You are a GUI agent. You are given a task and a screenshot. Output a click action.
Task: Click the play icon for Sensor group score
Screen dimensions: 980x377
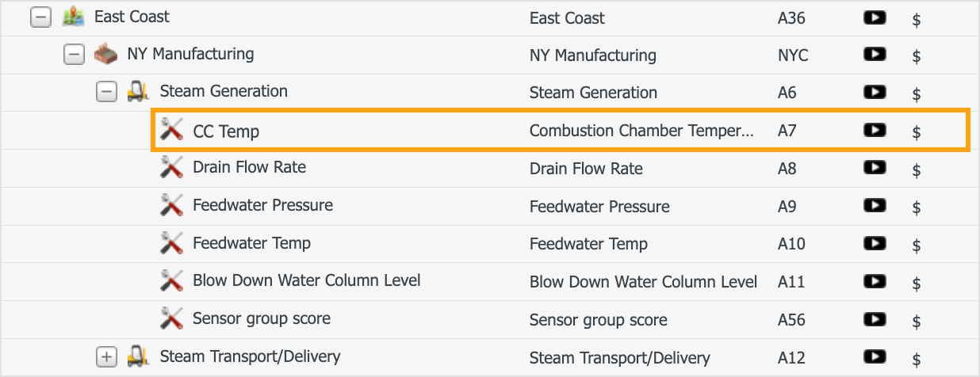(875, 318)
